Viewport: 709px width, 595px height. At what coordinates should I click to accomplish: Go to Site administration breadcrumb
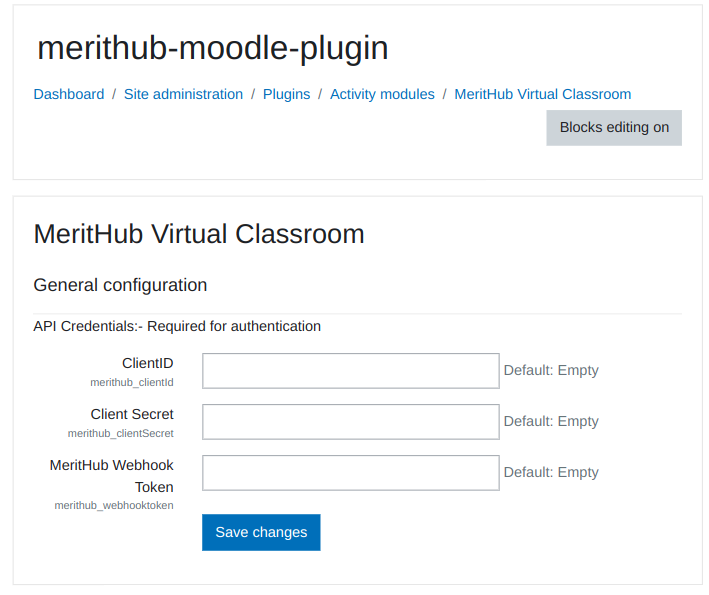pos(183,94)
